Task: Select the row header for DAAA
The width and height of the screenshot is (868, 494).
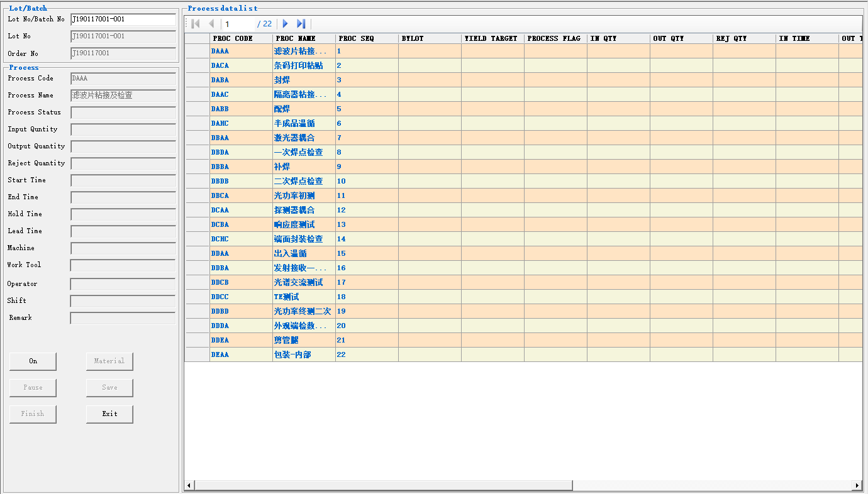Action: click(197, 51)
